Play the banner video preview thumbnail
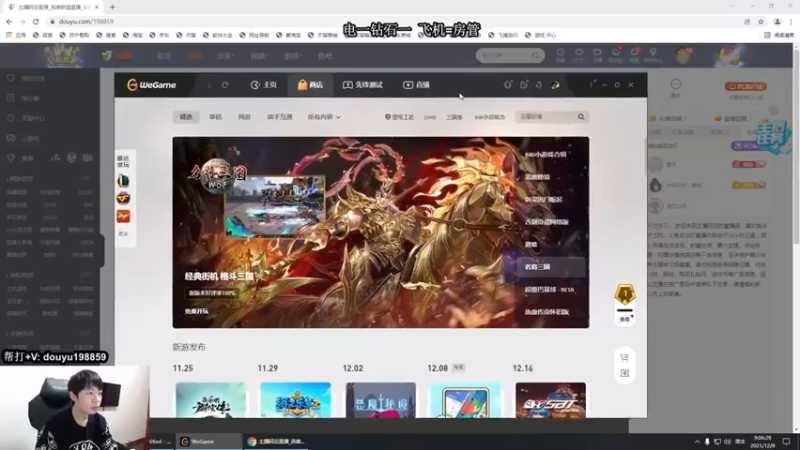This screenshot has width=800, height=450. [275, 207]
